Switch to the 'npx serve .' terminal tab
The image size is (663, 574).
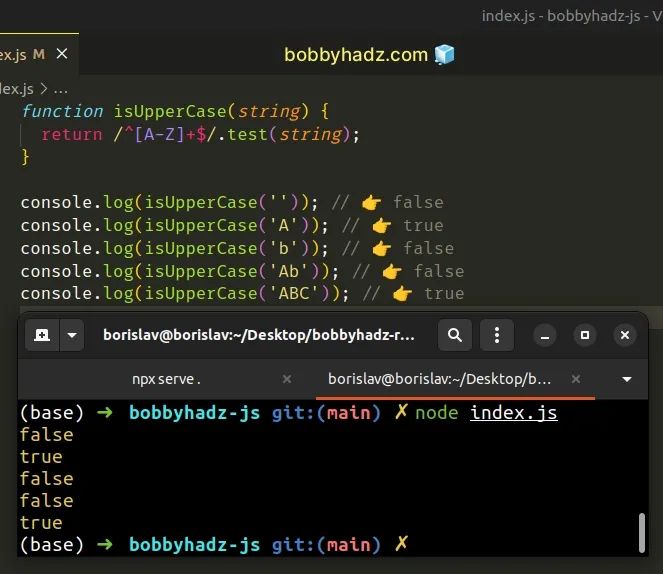coord(167,379)
